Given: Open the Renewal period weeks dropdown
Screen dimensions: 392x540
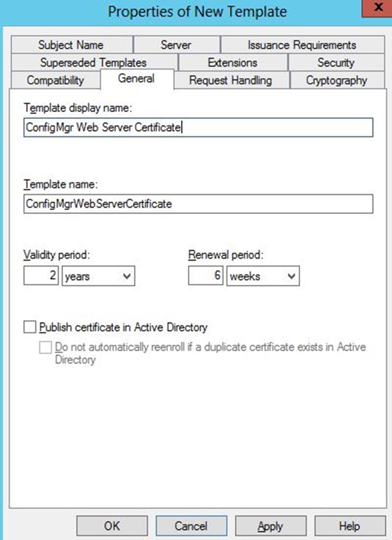Looking at the screenshot, I should coord(263,276).
